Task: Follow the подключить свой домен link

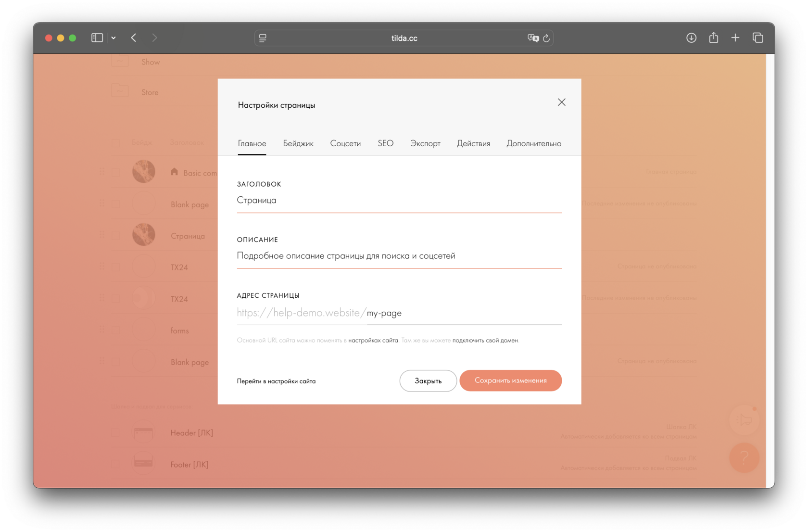Action: point(485,341)
